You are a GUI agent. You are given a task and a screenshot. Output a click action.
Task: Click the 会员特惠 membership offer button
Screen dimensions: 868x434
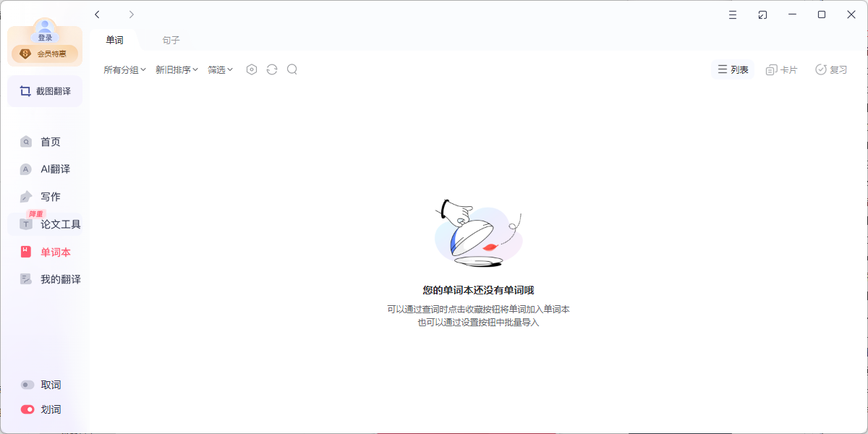[45, 54]
